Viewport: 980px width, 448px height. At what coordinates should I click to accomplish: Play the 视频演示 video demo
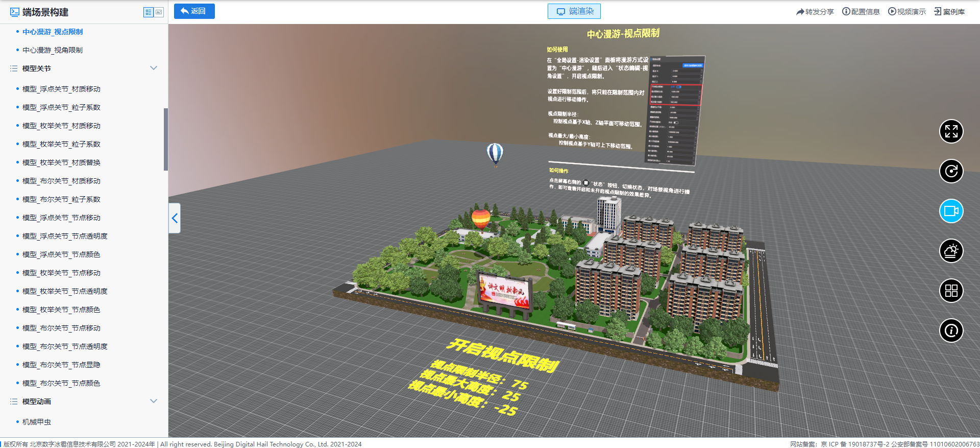906,12
